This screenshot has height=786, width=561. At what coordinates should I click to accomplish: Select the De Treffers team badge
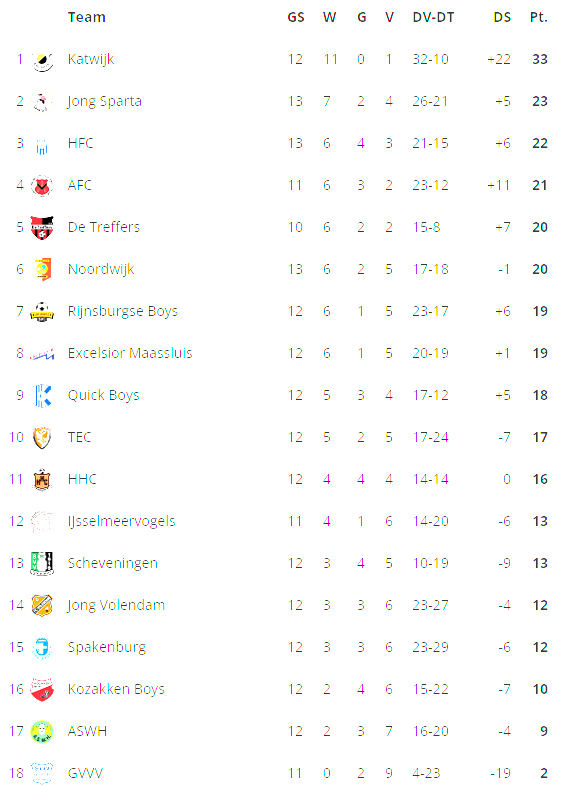(x=42, y=228)
